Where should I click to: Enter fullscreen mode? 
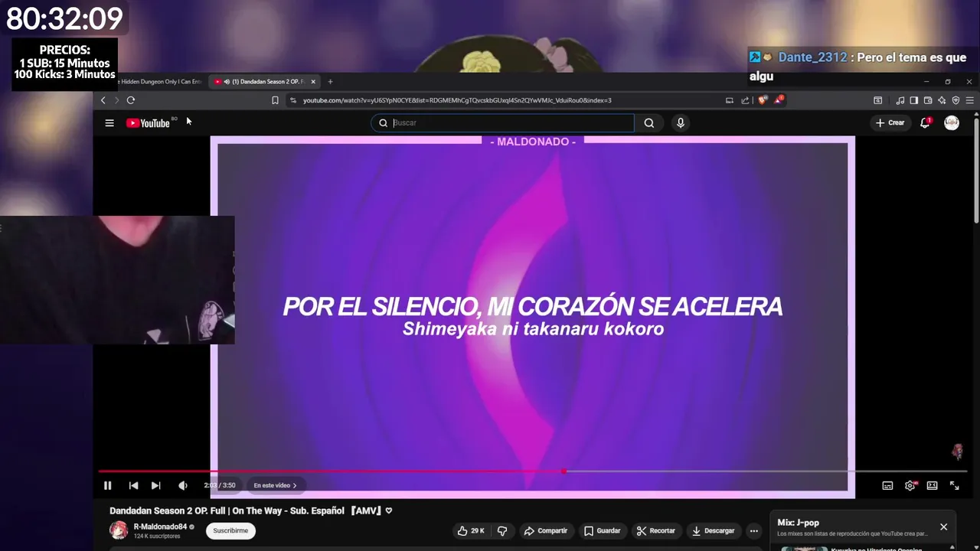coord(955,485)
